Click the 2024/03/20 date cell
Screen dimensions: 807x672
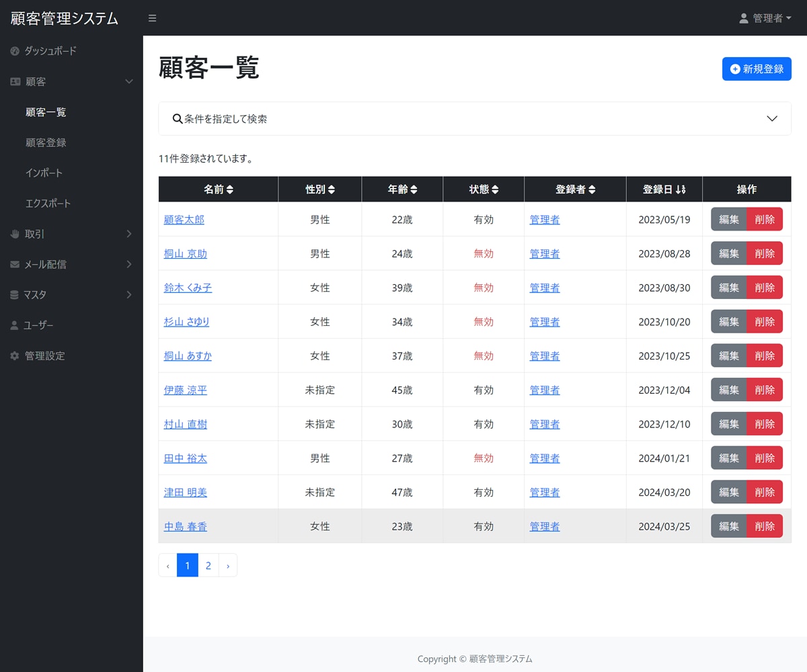coord(664,493)
